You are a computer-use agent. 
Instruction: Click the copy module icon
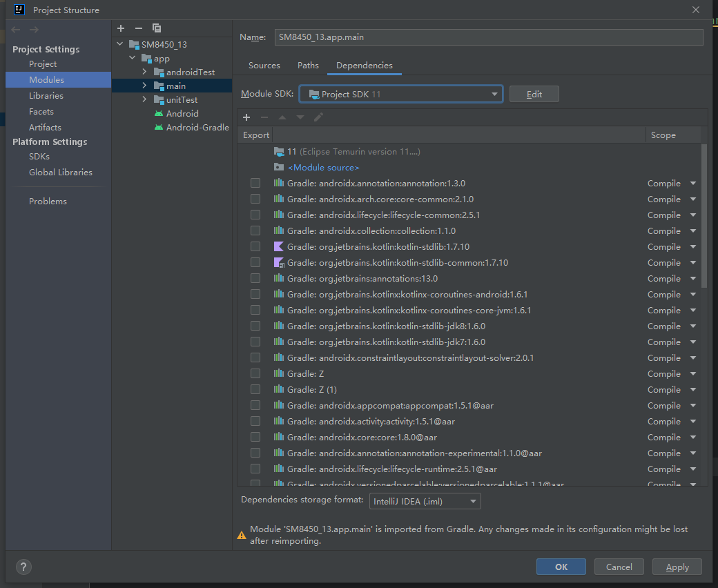pyautogui.click(x=157, y=28)
